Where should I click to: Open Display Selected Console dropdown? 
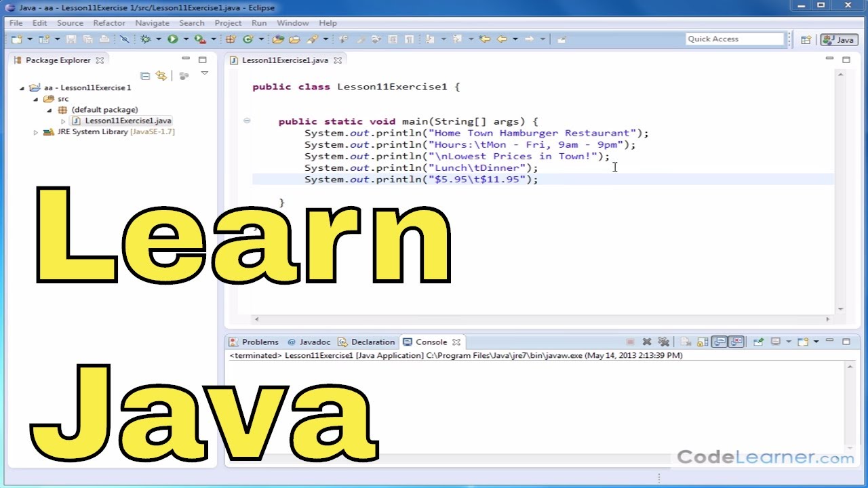788,342
